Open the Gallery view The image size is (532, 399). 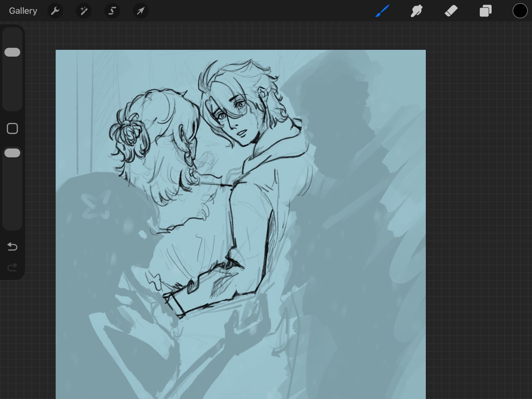coord(23,11)
